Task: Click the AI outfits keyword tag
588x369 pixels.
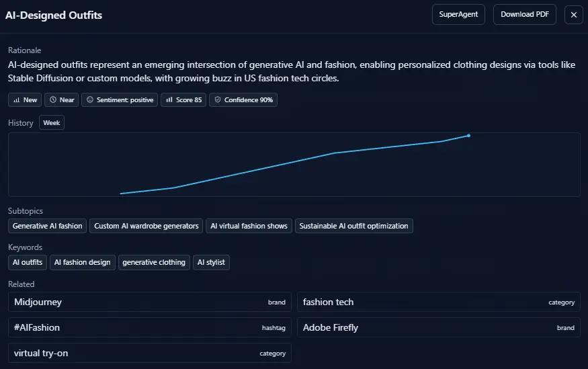Action: tap(28, 262)
